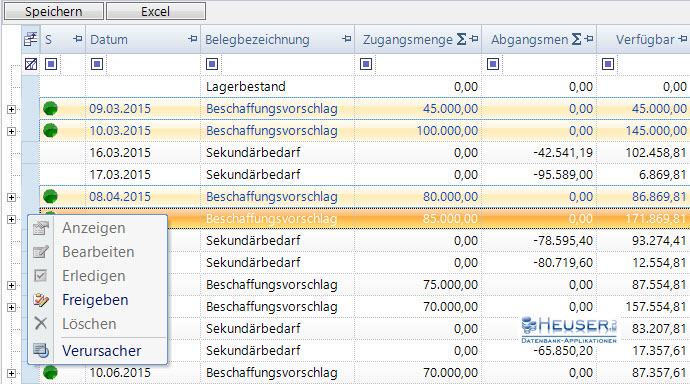Image resolution: width=690 pixels, height=384 pixels.
Task: Click the Speichern button
Action: 54,11
